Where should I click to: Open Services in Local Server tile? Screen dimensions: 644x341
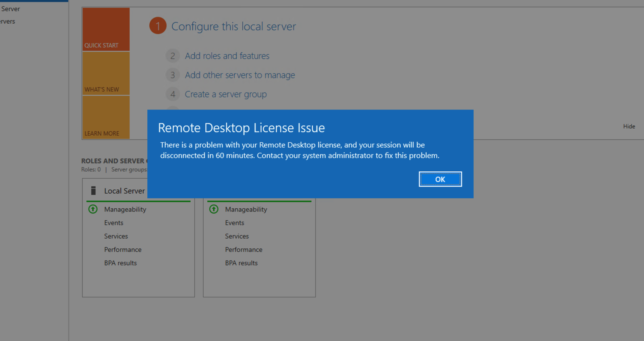click(116, 236)
